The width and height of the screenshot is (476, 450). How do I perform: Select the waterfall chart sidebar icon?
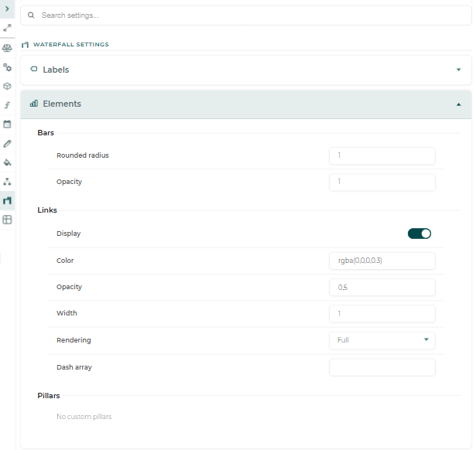[x=7, y=200]
